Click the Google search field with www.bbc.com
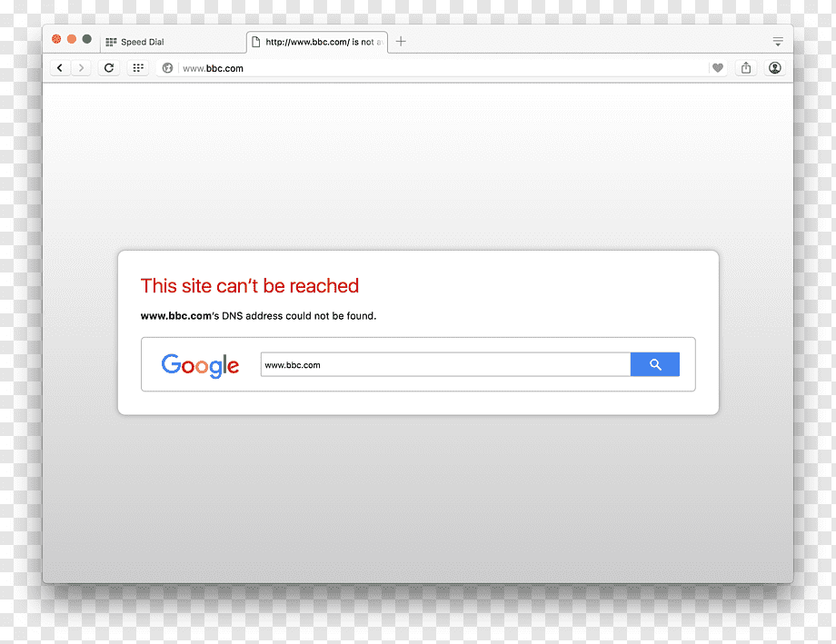 (445, 364)
